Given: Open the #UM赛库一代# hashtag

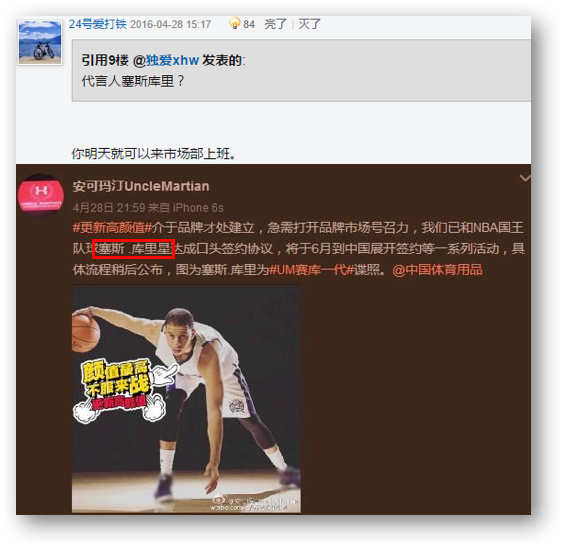Looking at the screenshot, I should 311,270.
